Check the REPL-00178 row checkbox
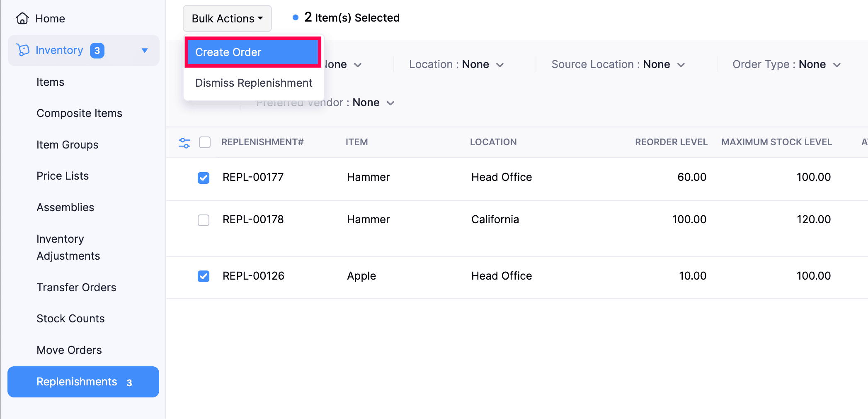868x419 pixels. click(x=204, y=220)
